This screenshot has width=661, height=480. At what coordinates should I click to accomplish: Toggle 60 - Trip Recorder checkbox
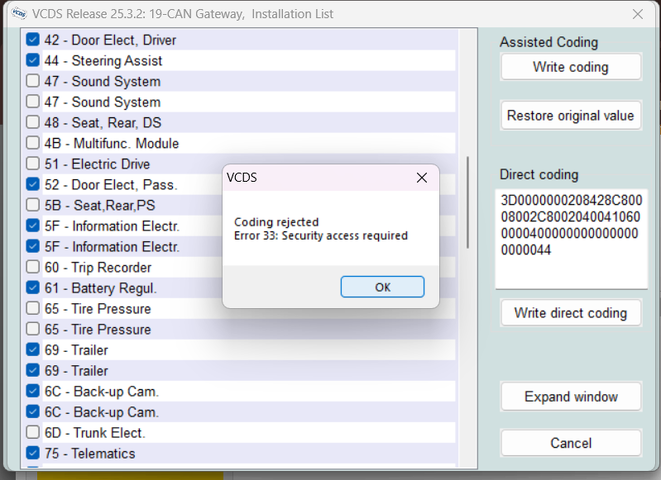(33, 267)
